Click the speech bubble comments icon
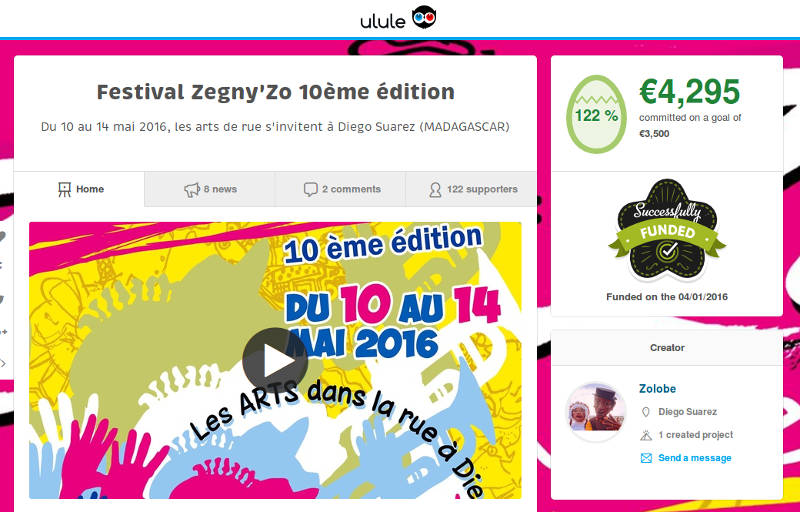The height and width of the screenshot is (512, 800). click(310, 190)
